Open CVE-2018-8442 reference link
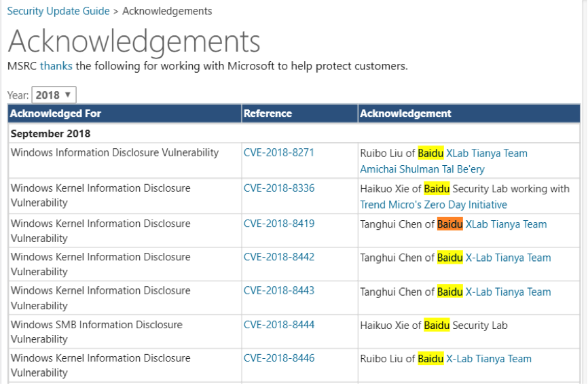This screenshot has width=588, height=384. coord(278,257)
